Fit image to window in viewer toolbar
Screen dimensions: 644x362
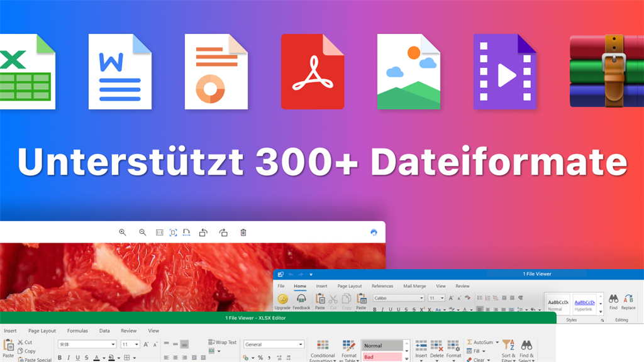pos(173,233)
